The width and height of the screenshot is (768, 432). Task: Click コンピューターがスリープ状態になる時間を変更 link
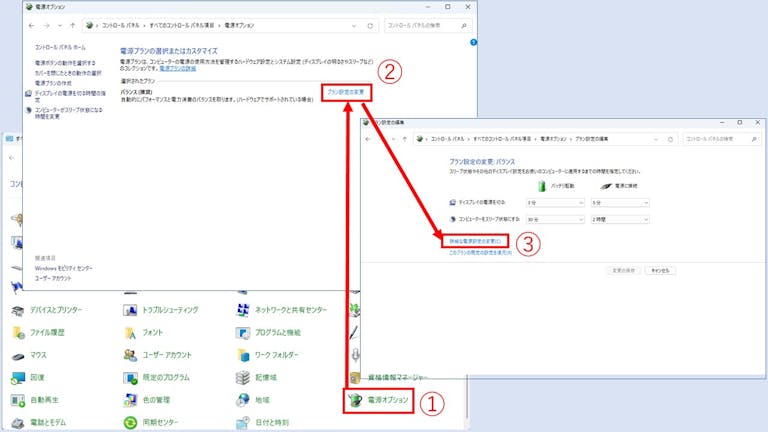tap(69, 113)
